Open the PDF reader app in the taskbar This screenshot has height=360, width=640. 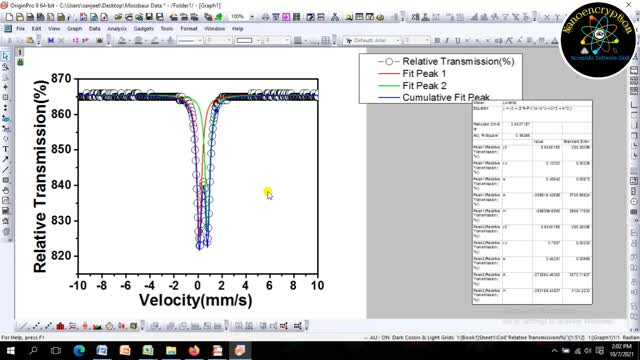(217, 350)
